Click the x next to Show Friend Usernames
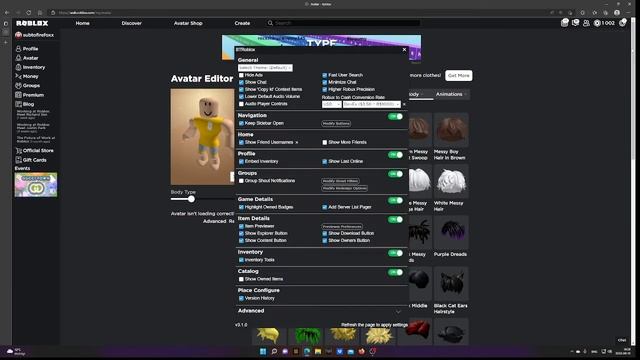Image resolution: width=640 pixels, height=360 pixels. pyautogui.click(x=297, y=142)
